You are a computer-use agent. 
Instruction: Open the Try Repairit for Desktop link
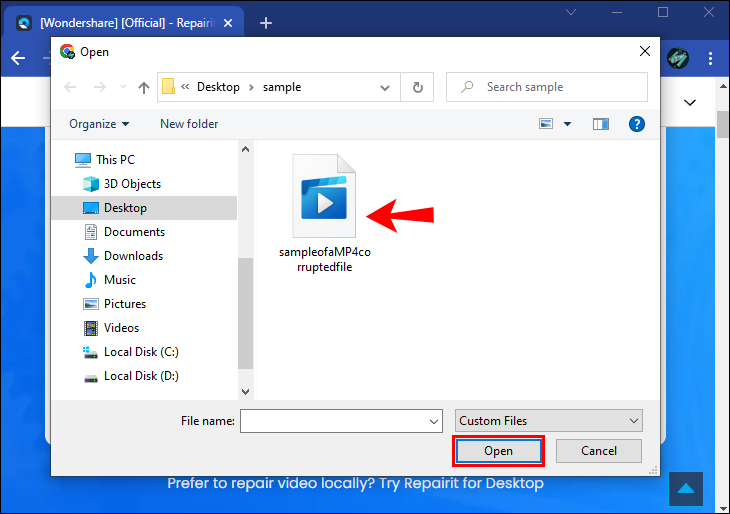pyautogui.click(x=461, y=483)
